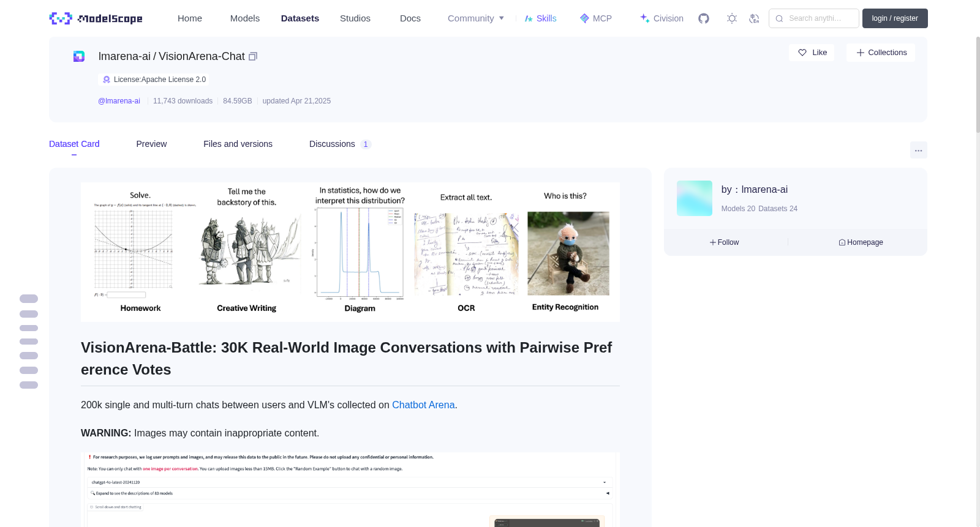The width and height of the screenshot is (980, 527).
Task: Toggle light/dark theme sun icon
Action: coord(732,18)
